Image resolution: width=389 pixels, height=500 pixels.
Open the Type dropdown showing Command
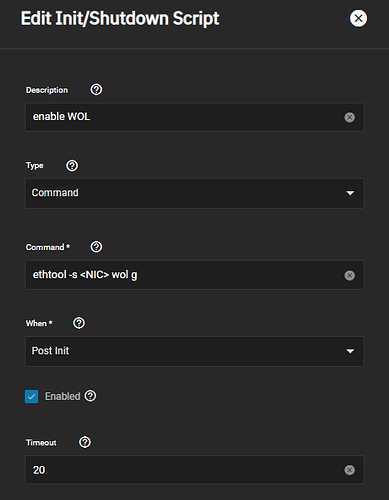coord(195,193)
